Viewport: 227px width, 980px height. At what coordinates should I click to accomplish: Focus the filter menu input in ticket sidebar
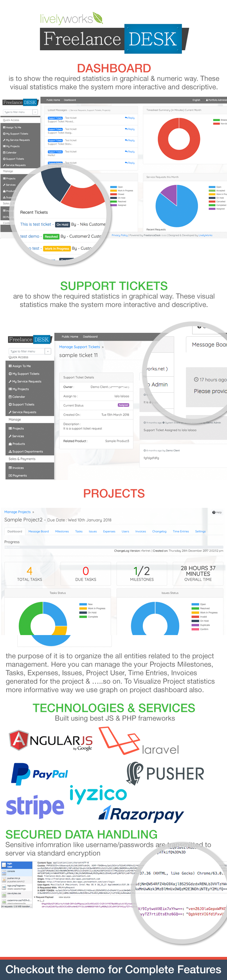(27, 351)
